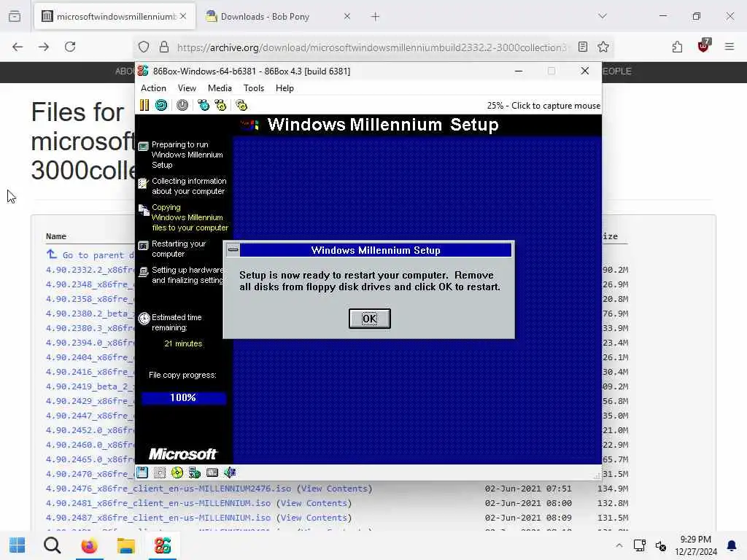Open the Setup dialog control menu box
This screenshot has height=560, width=747.
coord(233,249)
